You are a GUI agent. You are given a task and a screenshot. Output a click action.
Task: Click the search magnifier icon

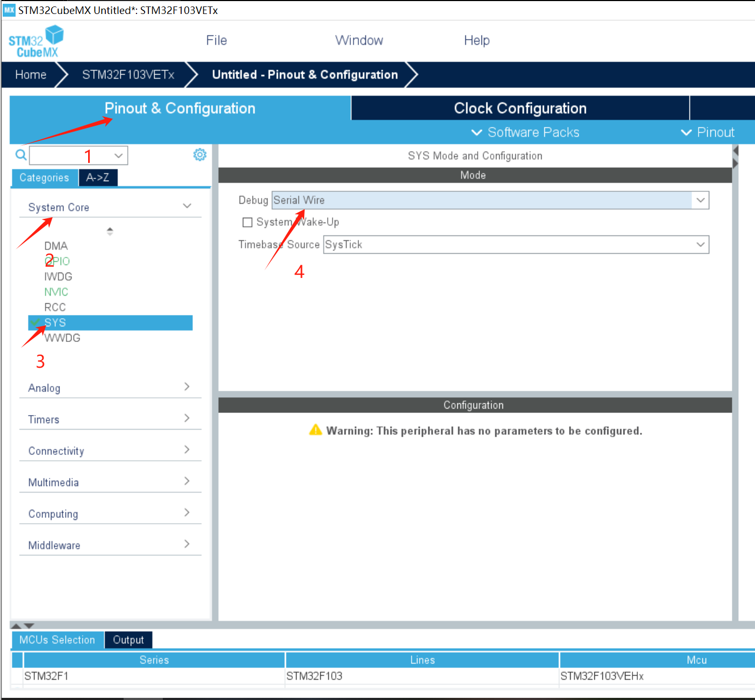pyautogui.click(x=21, y=155)
